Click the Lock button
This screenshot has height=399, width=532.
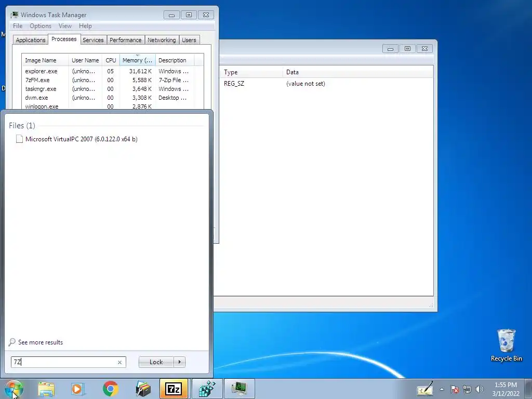[x=156, y=362]
